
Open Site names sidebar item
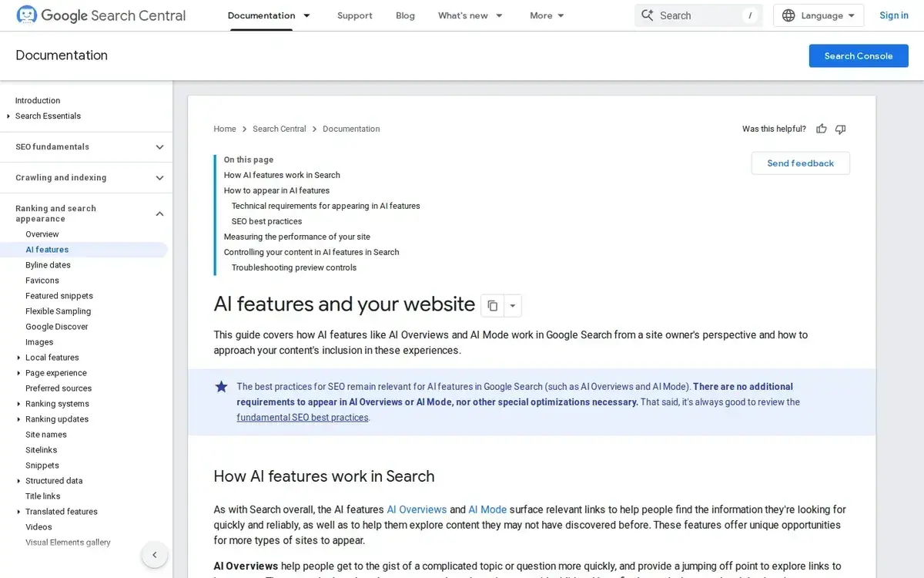(x=46, y=435)
